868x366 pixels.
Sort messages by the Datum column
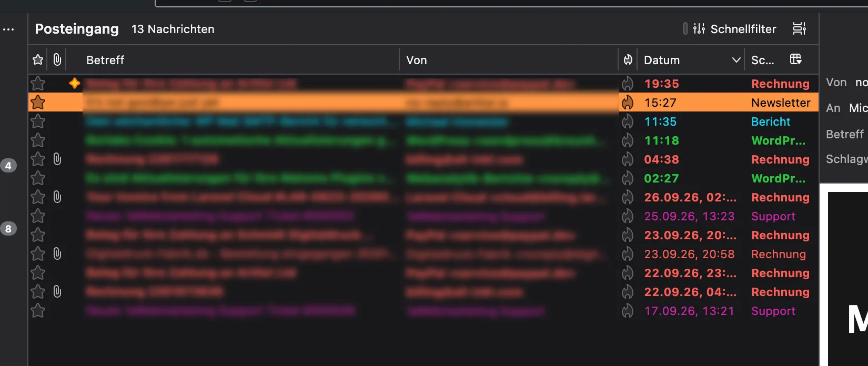(662, 60)
